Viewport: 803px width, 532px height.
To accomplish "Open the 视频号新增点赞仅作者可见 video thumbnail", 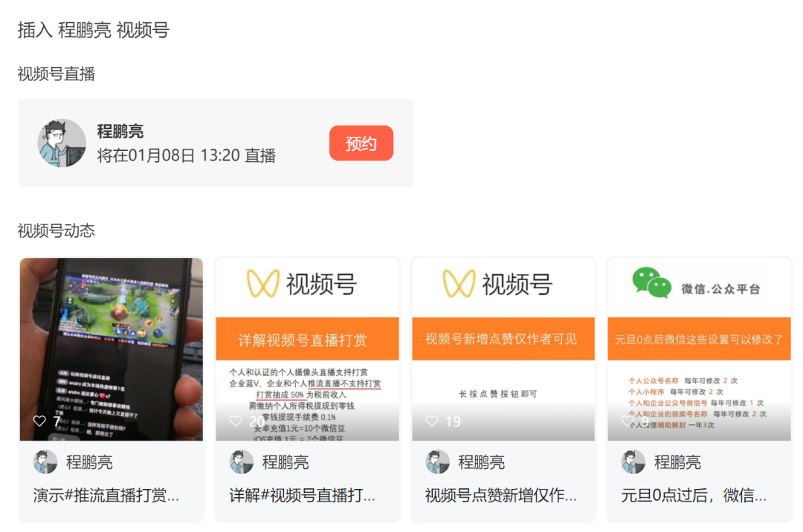I will (x=503, y=349).
